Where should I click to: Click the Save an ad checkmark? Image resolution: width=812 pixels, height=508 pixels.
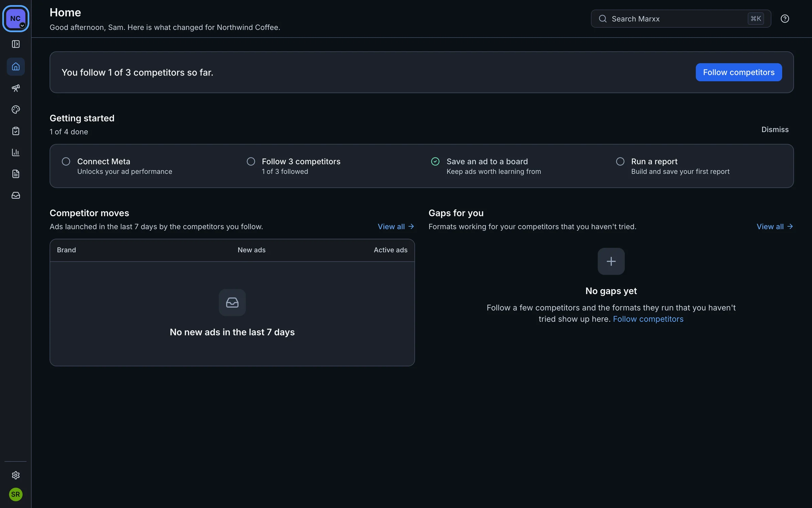[435, 162]
